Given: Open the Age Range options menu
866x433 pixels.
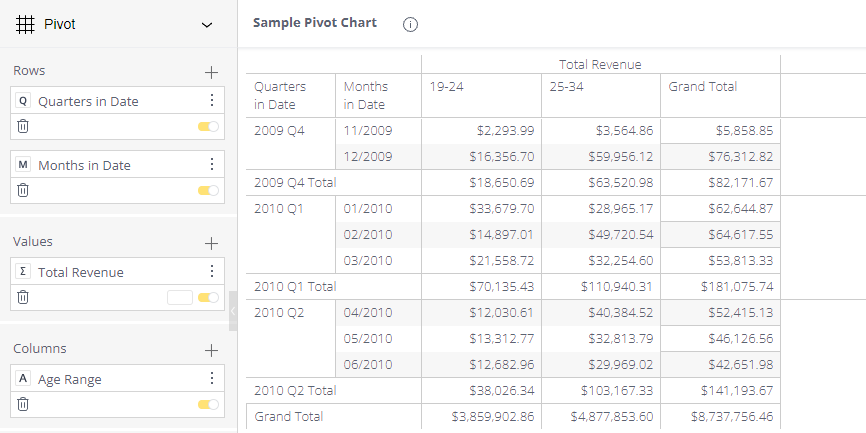Looking at the screenshot, I should coord(211,379).
